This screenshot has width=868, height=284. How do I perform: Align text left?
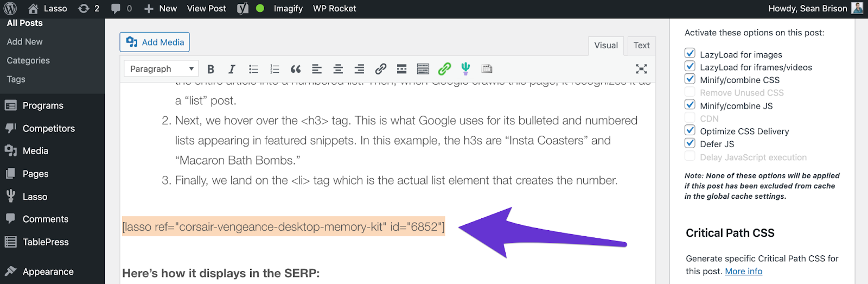317,69
